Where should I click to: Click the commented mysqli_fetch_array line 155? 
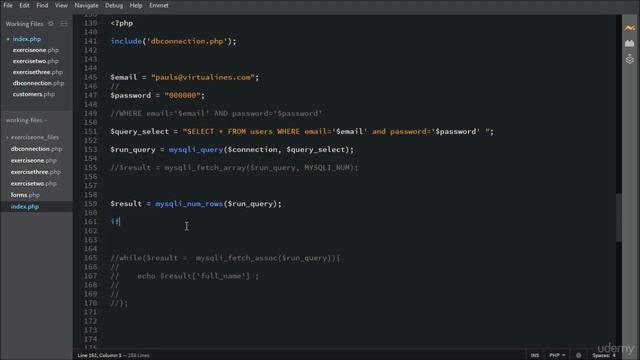tap(234, 168)
